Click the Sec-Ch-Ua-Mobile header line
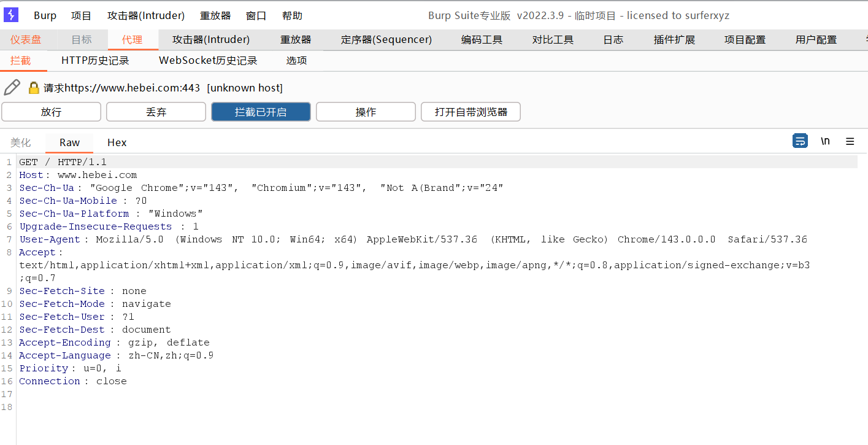 click(x=83, y=201)
